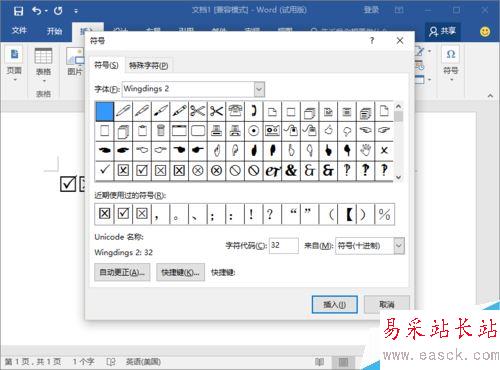Open help for the 符号 dialog
The height and width of the screenshot is (370, 500).
[x=372, y=41]
